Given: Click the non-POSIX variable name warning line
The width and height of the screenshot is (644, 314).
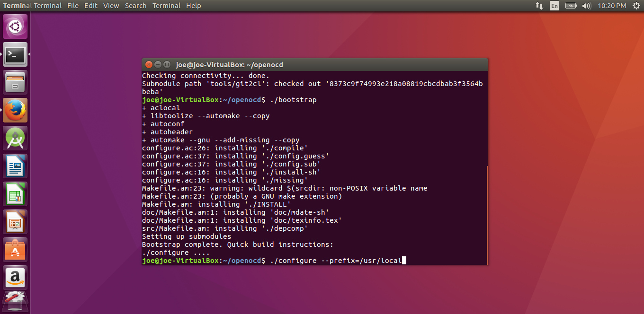Looking at the screenshot, I should pos(285,188).
